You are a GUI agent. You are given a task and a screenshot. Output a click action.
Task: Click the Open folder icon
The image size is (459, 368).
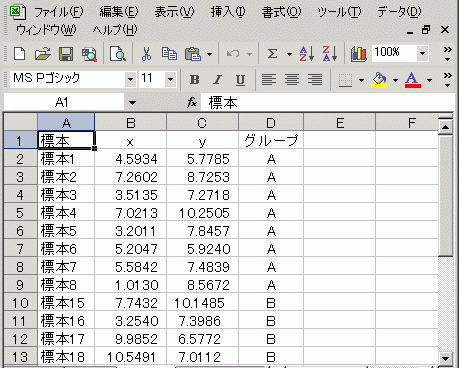click(x=42, y=54)
